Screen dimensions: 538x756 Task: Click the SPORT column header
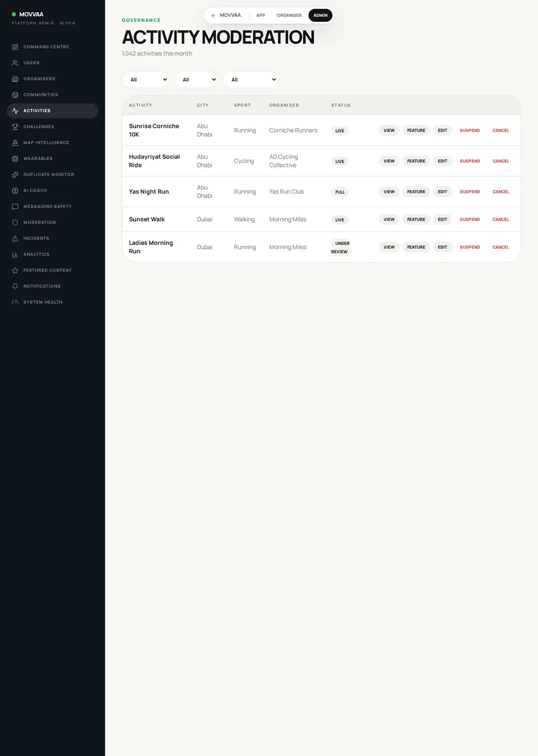click(243, 105)
